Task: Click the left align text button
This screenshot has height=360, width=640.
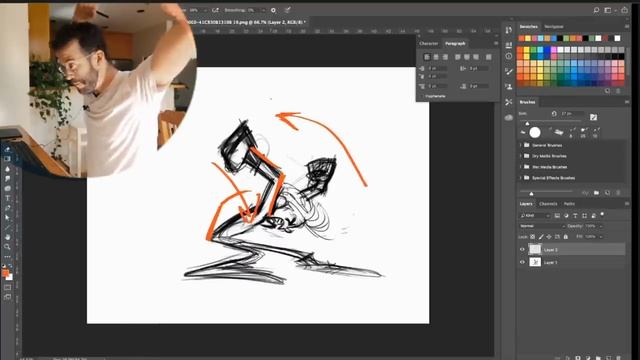Action: (427, 57)
